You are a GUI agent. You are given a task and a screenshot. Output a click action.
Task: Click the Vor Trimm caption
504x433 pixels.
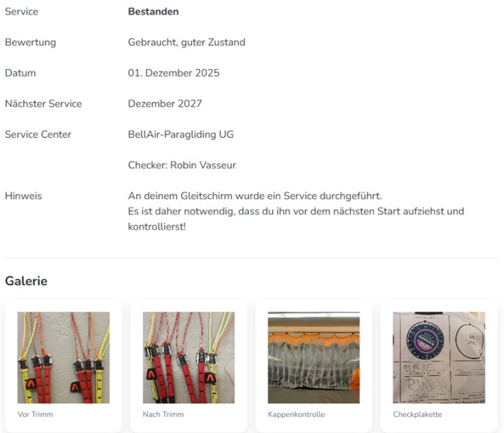click(x=35, y=414)
